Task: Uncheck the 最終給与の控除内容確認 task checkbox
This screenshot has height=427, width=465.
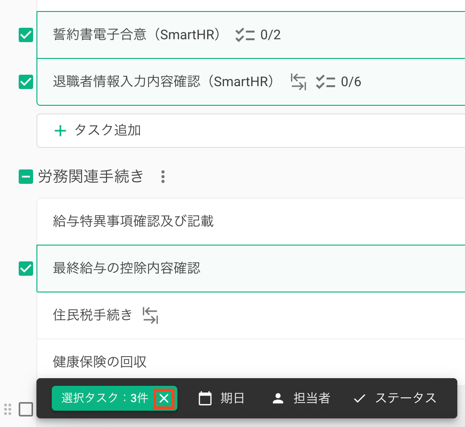Action: click(x=26, y=268)
